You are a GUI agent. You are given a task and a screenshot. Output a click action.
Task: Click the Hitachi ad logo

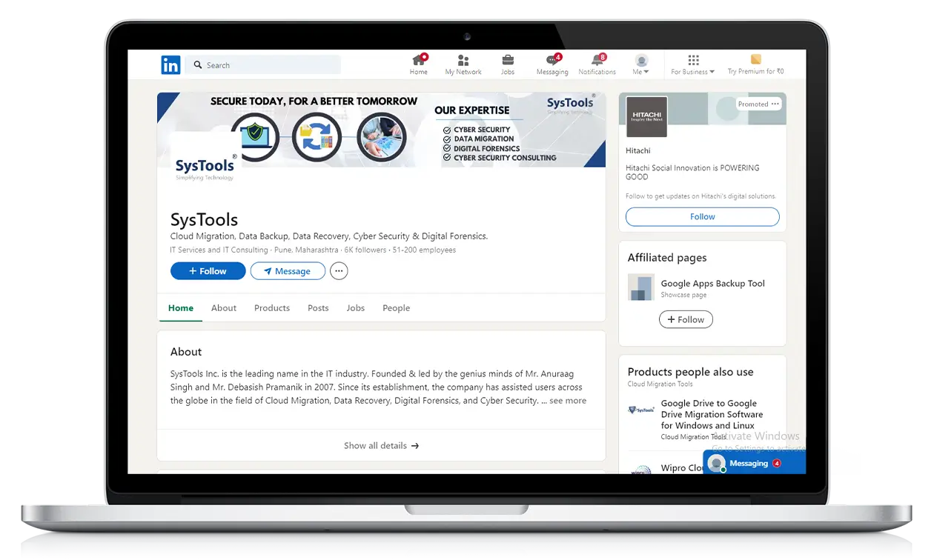click(646, 117)
